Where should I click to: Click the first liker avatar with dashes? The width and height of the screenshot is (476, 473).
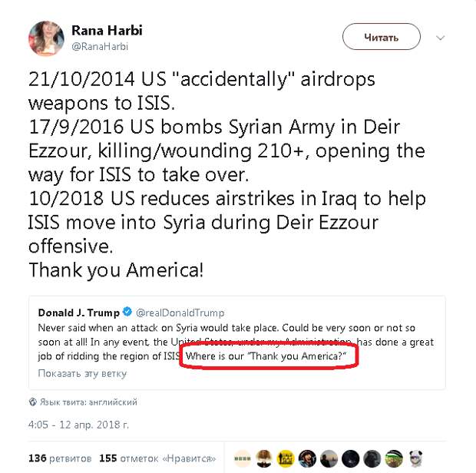(243, 458)
